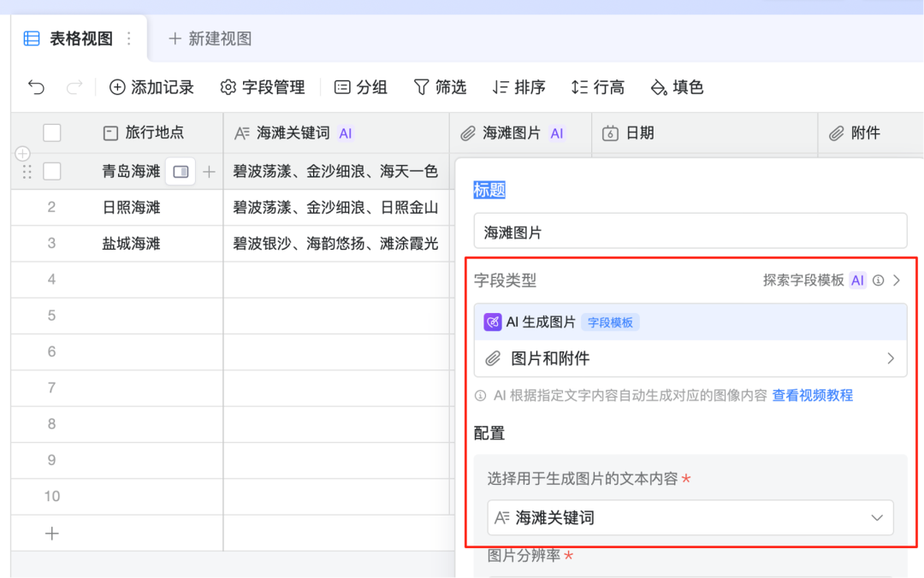Screen dimensions: 924x578
Task: Check the 青岛海滩 row checkbox
Action: [x=52, y=172]
